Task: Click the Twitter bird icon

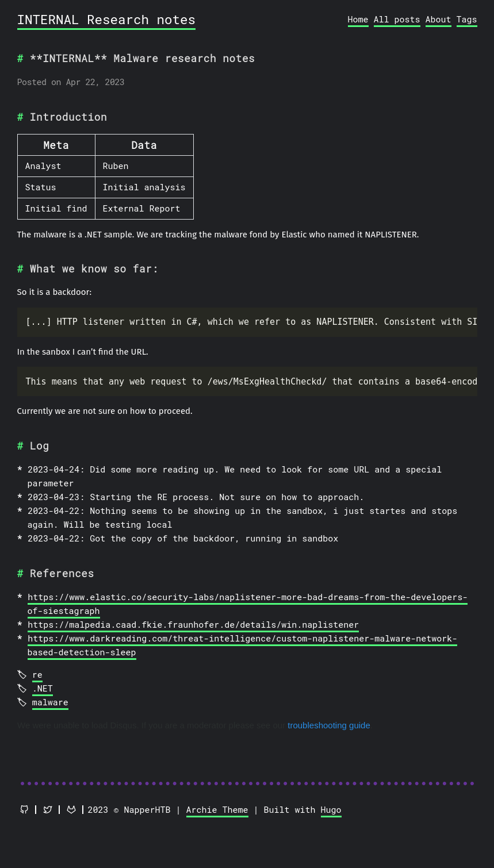Action: point(48,809)
